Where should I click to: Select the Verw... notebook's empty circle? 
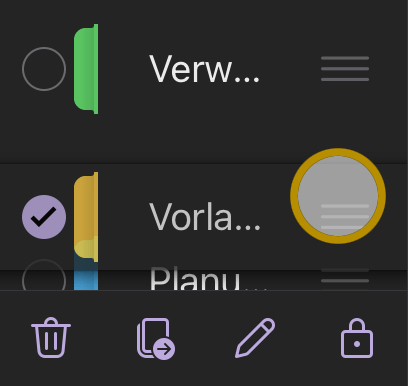click(x=44, y=69)
